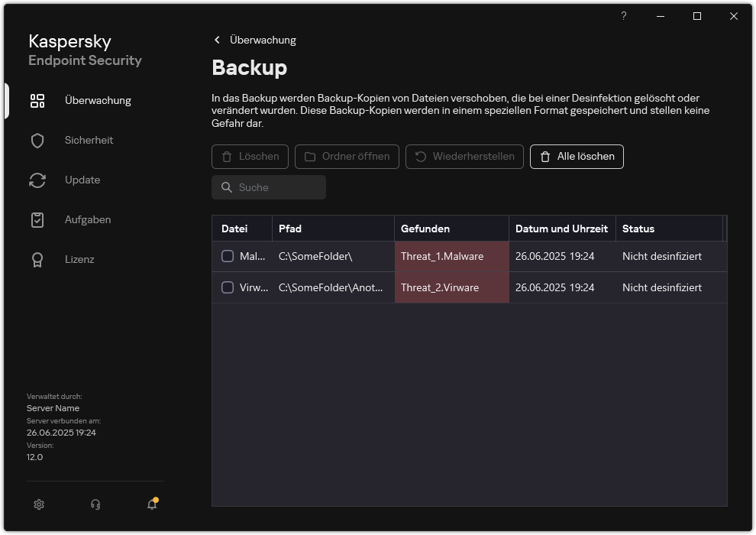756x535 pixels.
Task: Click the Löschen button
Action: pos(250,157)
